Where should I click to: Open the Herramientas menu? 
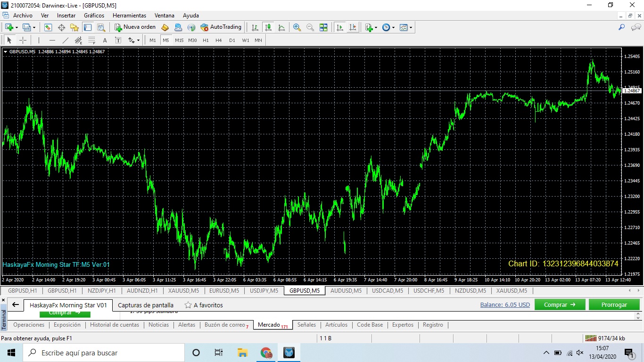click(x=129, y=16)
